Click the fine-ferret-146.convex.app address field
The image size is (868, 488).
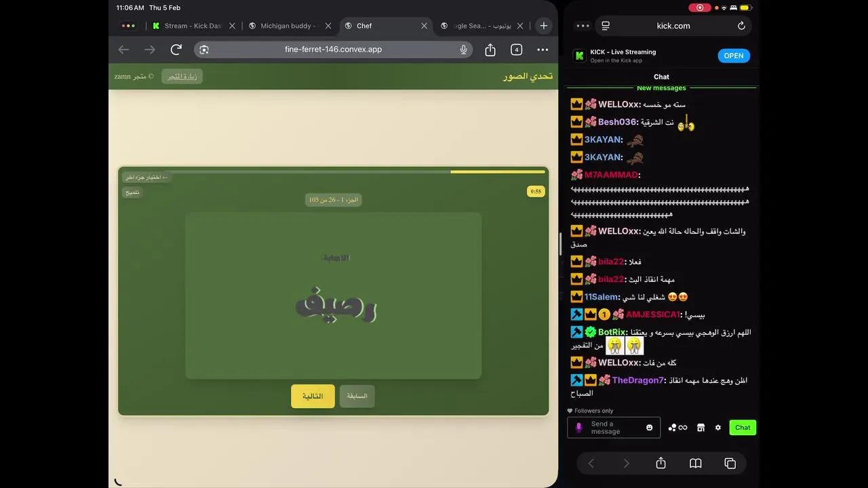(333, 49)
